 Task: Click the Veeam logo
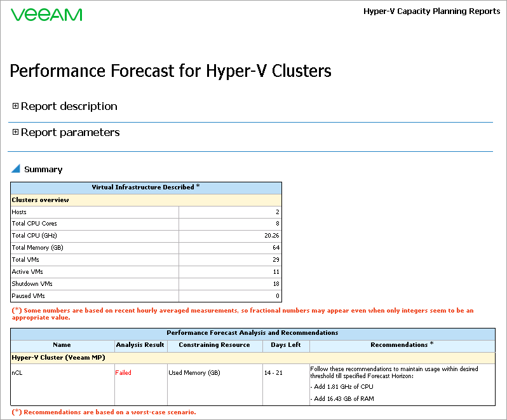pos(46,15)
